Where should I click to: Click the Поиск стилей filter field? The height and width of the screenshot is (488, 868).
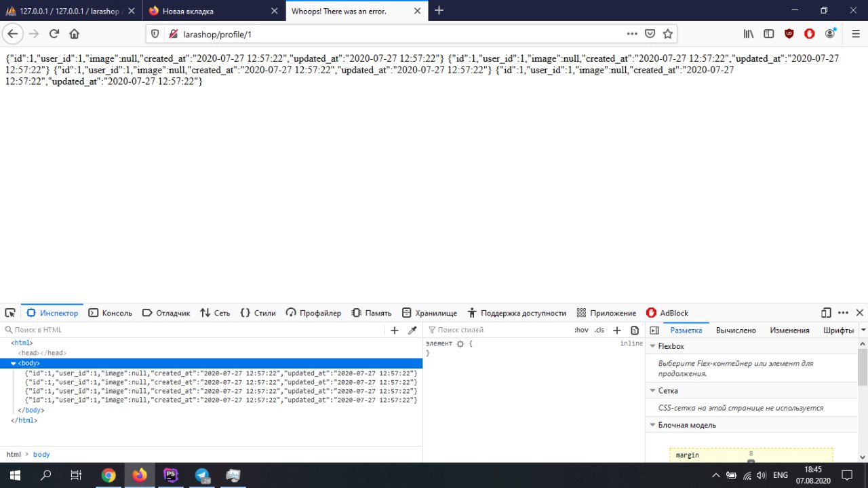click(x=498, y=330)
